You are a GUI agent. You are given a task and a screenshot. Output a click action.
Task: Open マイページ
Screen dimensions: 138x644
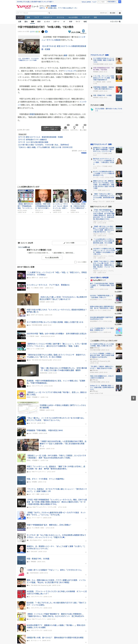click(x=103, y=13)
